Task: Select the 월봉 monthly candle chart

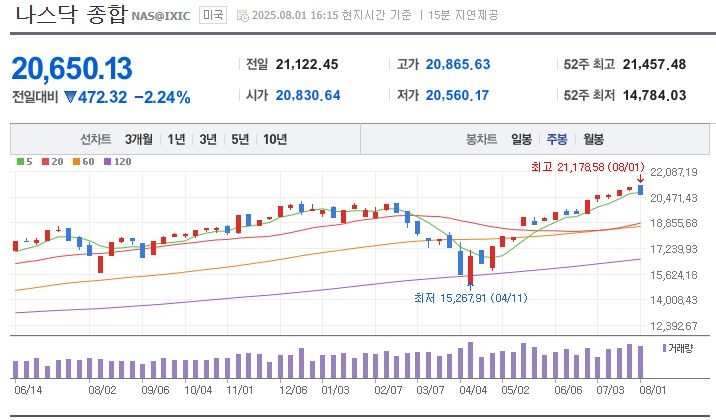Action: (593, 139)
